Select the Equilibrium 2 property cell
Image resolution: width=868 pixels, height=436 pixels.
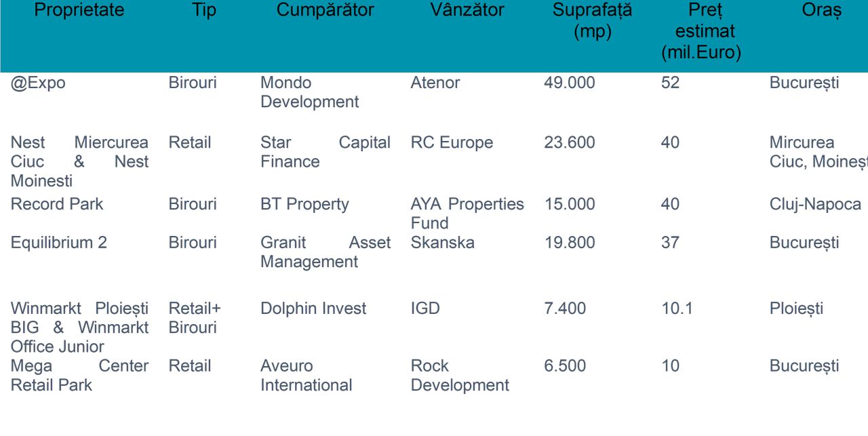pyautogui.click(x=59, y=243)
